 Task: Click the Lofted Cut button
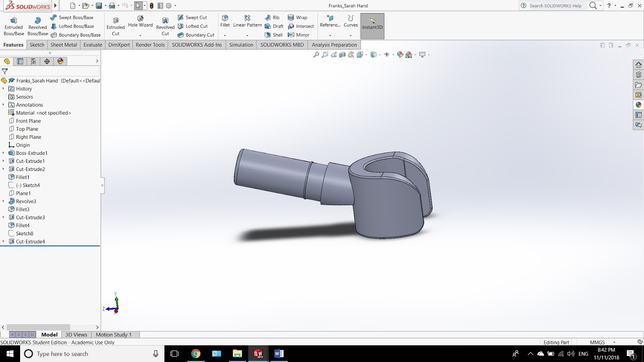tap(193, 26)
